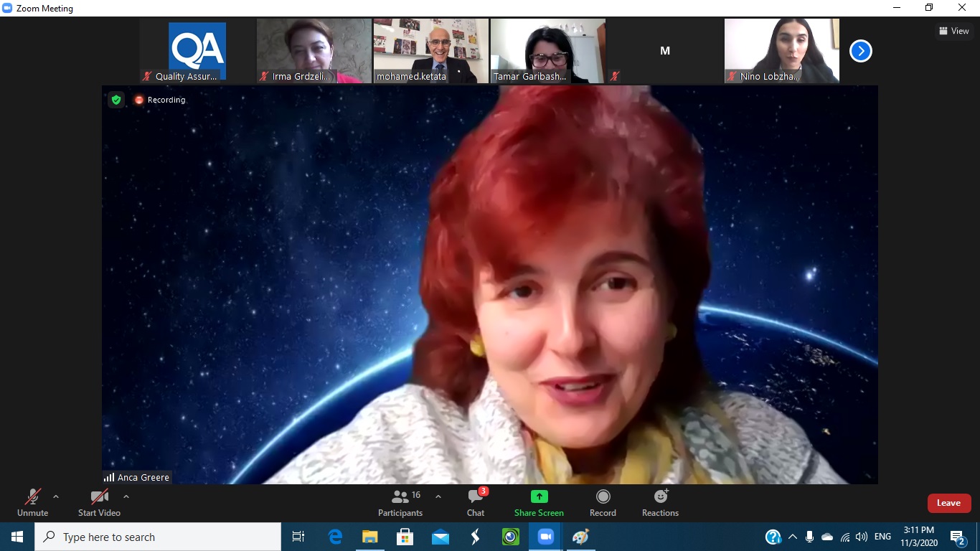Open Microsoft Edge from the taskbar

point(335,537)
